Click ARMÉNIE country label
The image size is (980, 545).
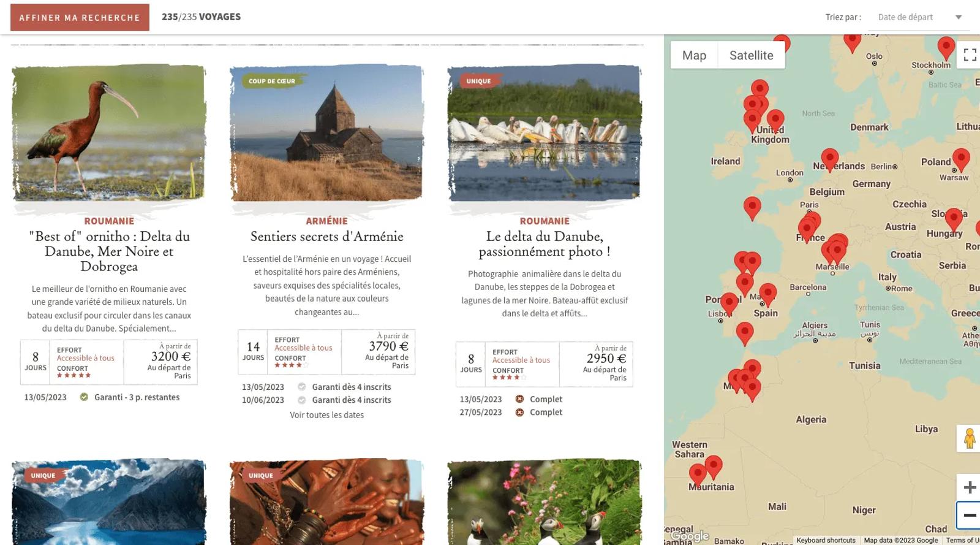point(326,221)
